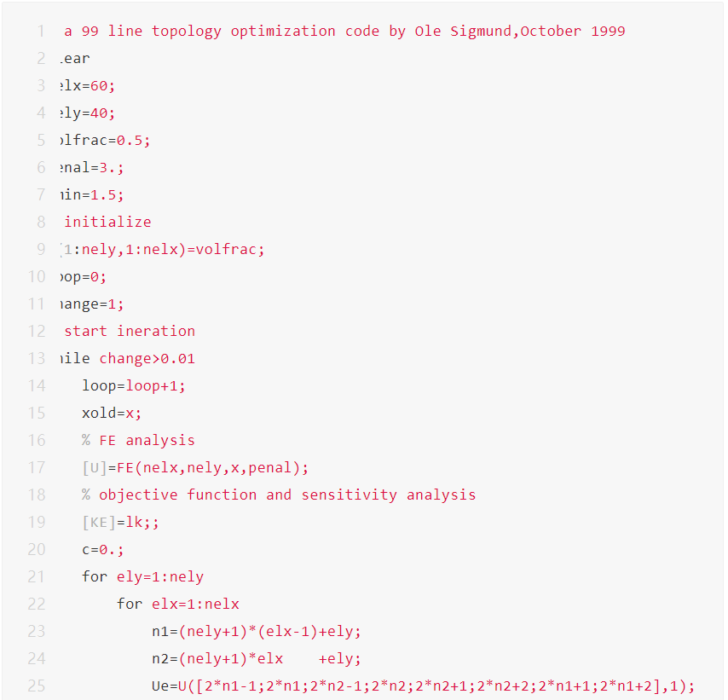Click the loop=loop+1; statement
Screen dimensions: 728x700
click(134, 386)
